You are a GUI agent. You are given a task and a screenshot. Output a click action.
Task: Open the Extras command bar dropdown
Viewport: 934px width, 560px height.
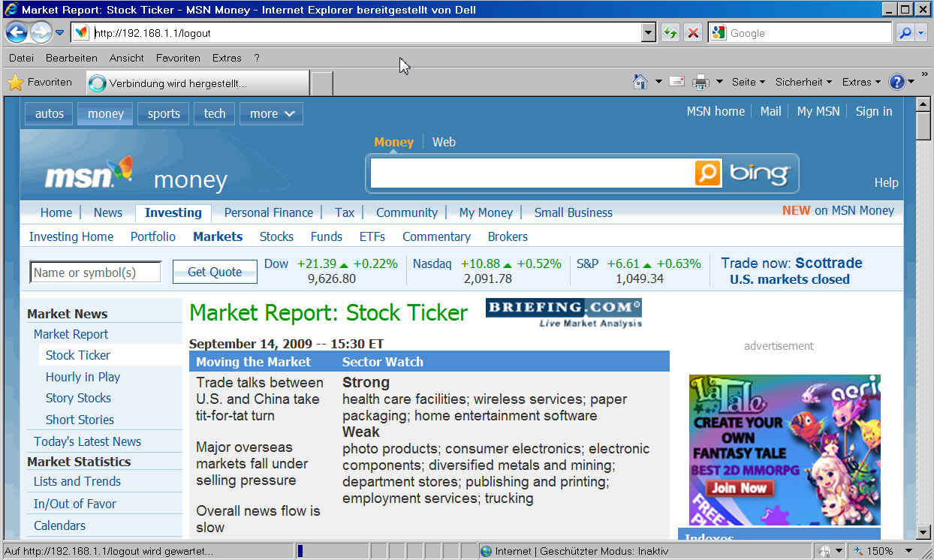click(861, 82)
